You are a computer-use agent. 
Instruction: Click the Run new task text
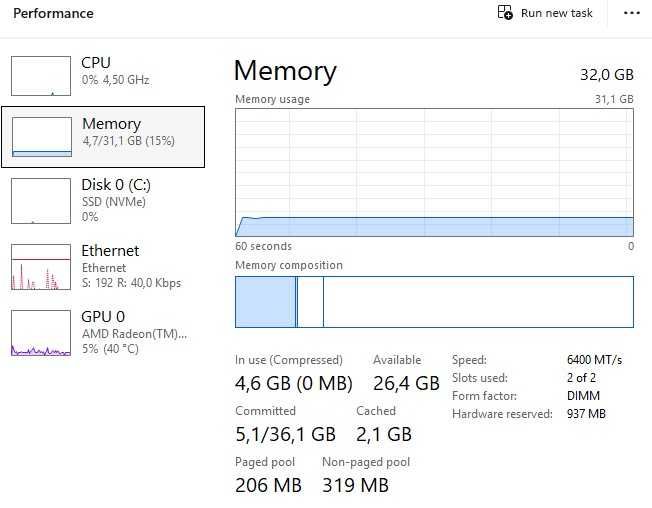[x=557, y=13]
